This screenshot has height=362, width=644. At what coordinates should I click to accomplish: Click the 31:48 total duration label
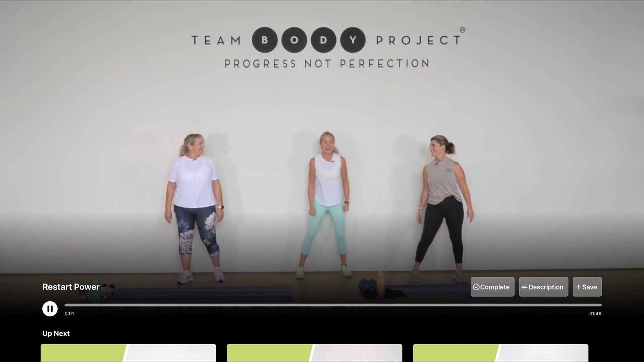[595, 314]
